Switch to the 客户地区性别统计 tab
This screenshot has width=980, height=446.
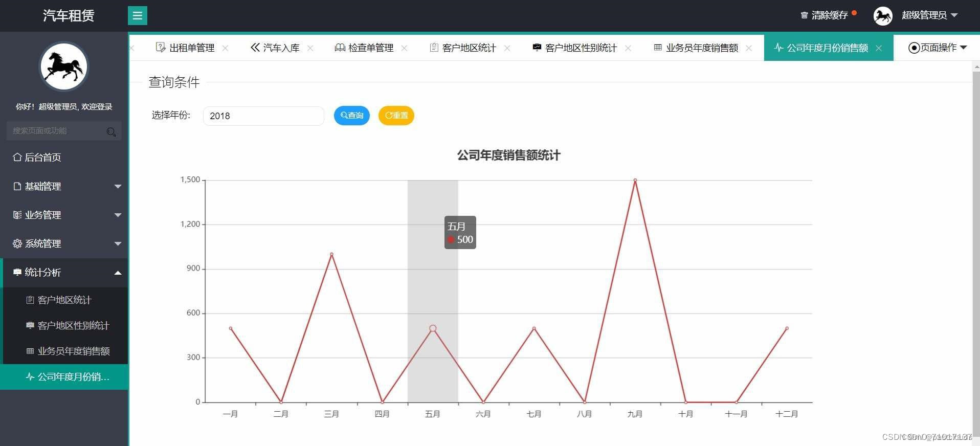pos(581,48)
